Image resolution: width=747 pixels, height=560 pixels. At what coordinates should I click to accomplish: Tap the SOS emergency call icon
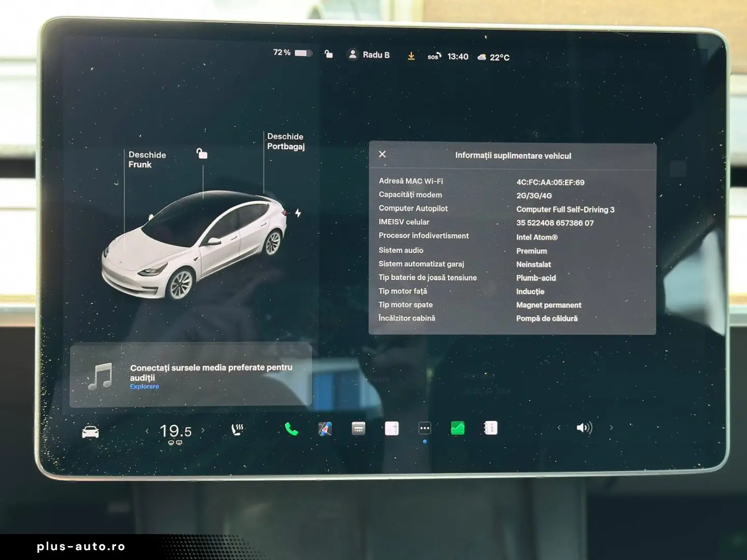pos(434,56)
